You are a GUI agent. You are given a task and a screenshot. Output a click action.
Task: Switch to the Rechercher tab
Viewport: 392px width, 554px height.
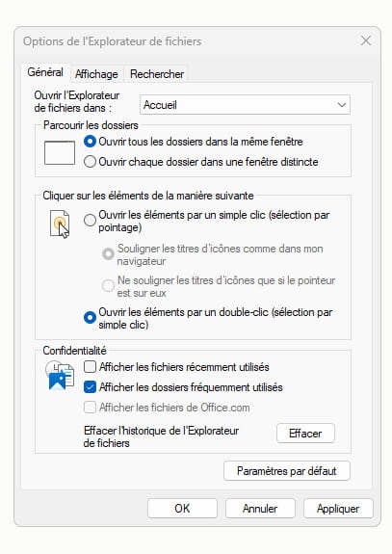157,74
